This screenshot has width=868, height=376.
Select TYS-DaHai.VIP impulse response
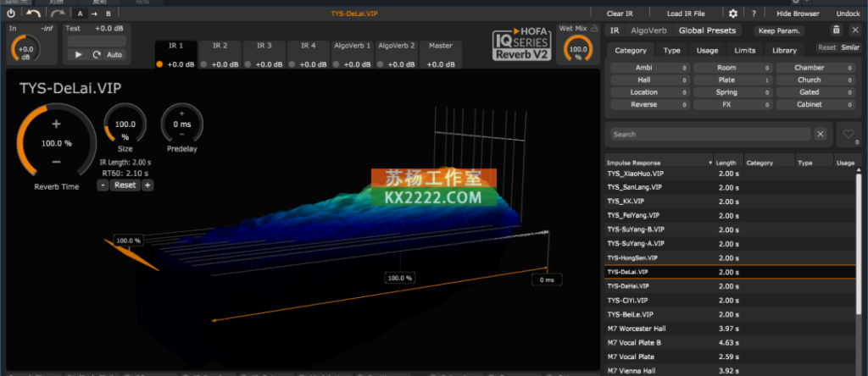tap(729, 286)
